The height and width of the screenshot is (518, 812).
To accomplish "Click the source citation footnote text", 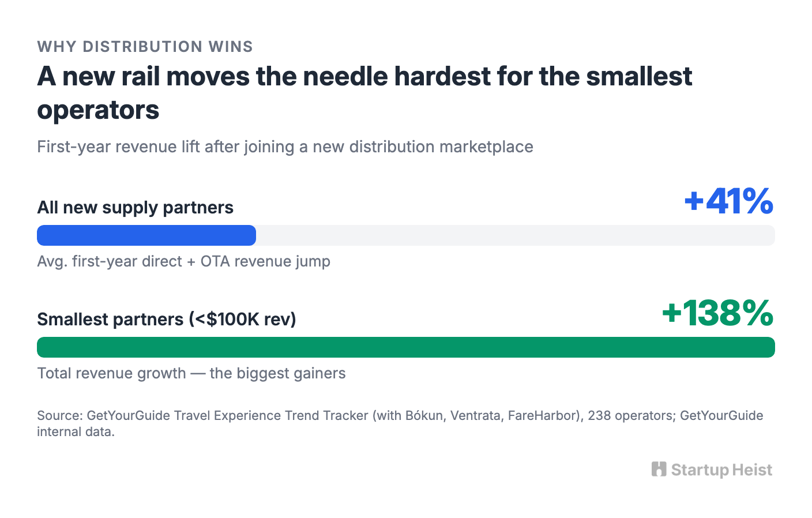I will pyautogui.click(x=400, y=423).
